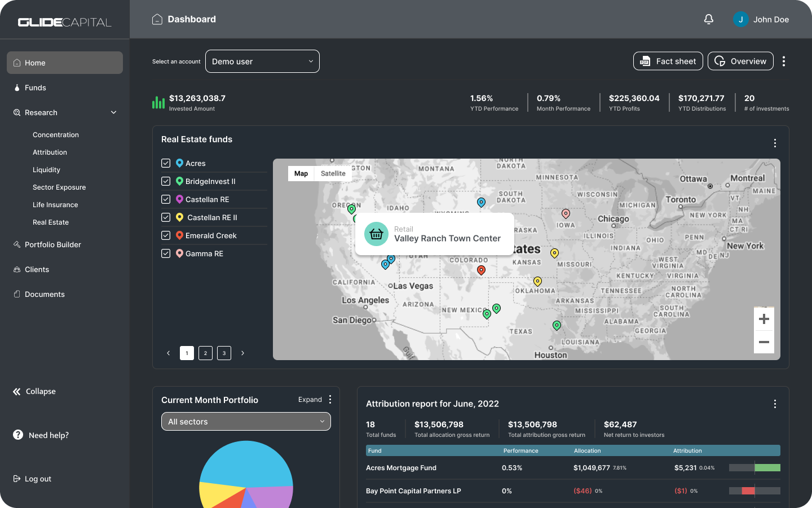Open Attribution report kebab menu
This screenshot has height=508, width=812.
coord(775,404)
